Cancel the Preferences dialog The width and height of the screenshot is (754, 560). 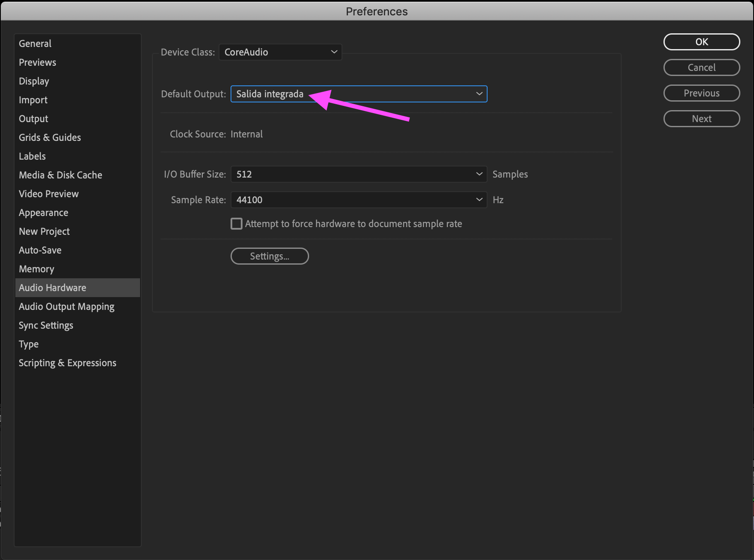[701, 67]
